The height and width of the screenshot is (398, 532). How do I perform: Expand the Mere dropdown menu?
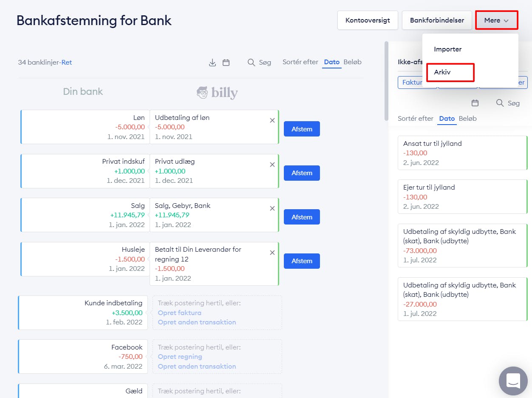pos(497,20)
